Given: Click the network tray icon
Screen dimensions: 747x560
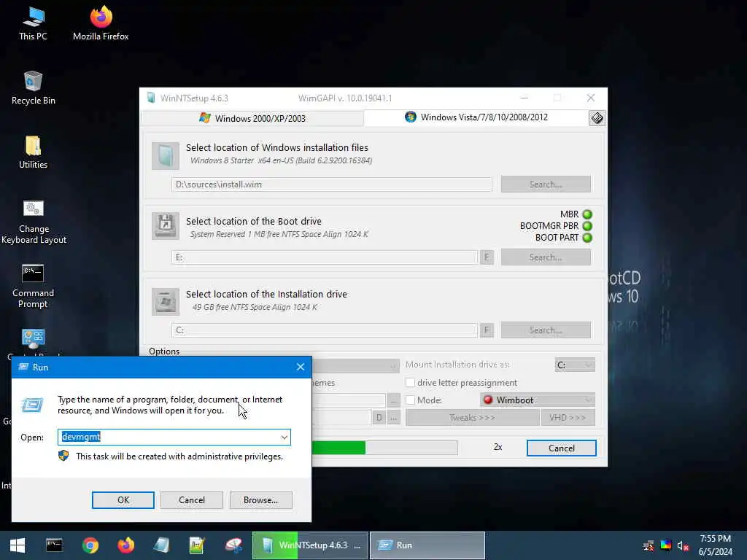Looking at the screenshot, I should point(648,545).
